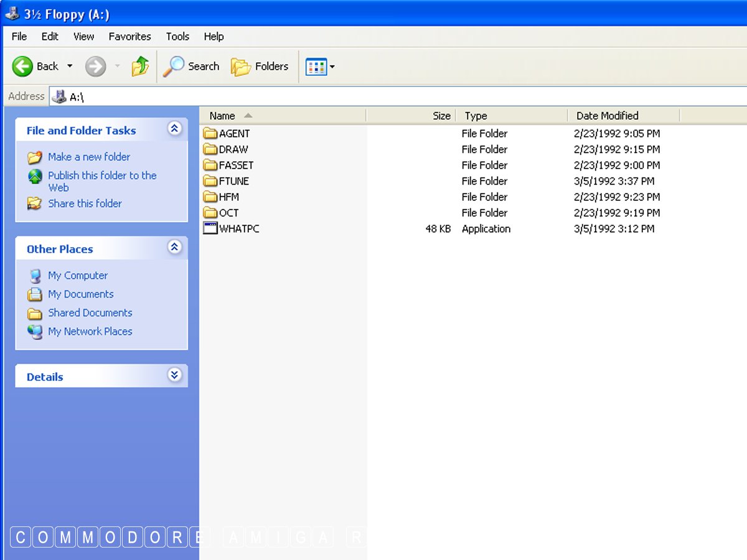Select the AGENT folder

234,134
